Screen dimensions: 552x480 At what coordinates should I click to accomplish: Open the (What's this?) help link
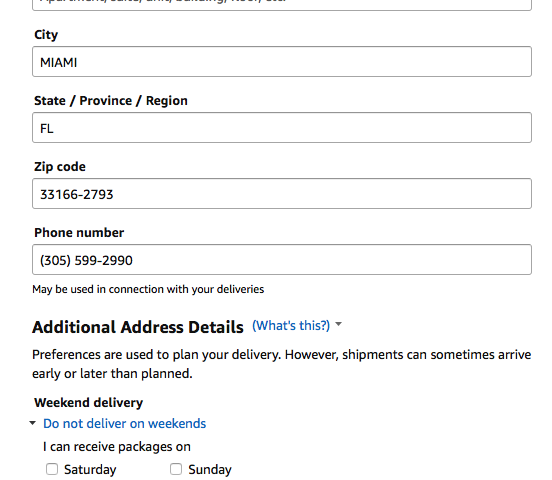tap(291, 325)
